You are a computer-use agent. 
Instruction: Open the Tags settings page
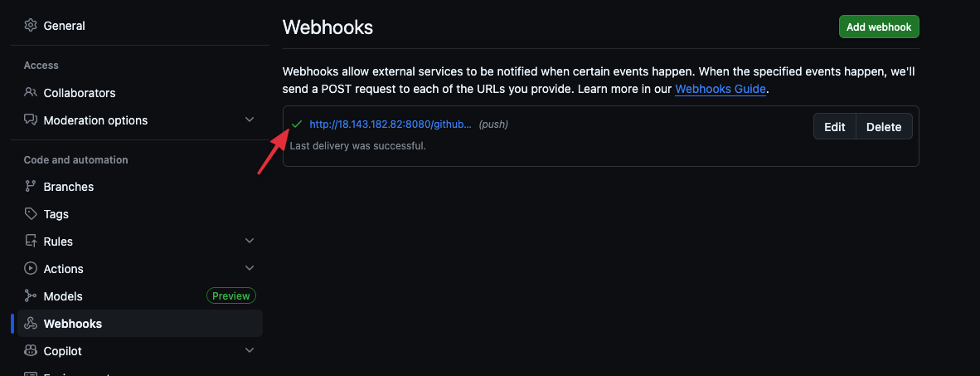tap(56, 214)
